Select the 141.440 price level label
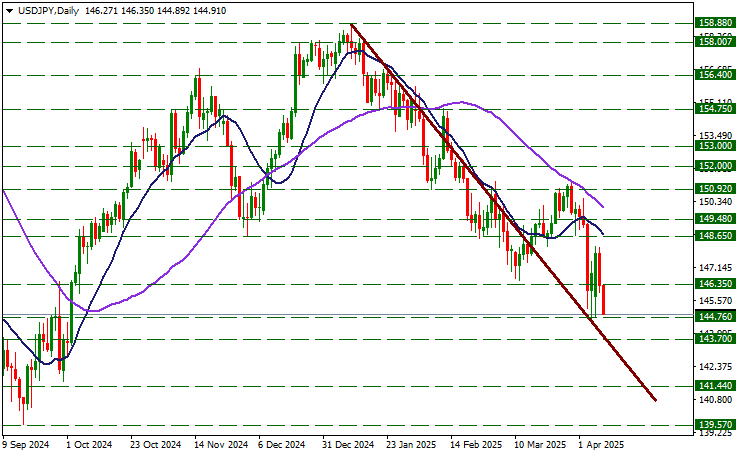The image size is (739, 456). coord(715,386)
